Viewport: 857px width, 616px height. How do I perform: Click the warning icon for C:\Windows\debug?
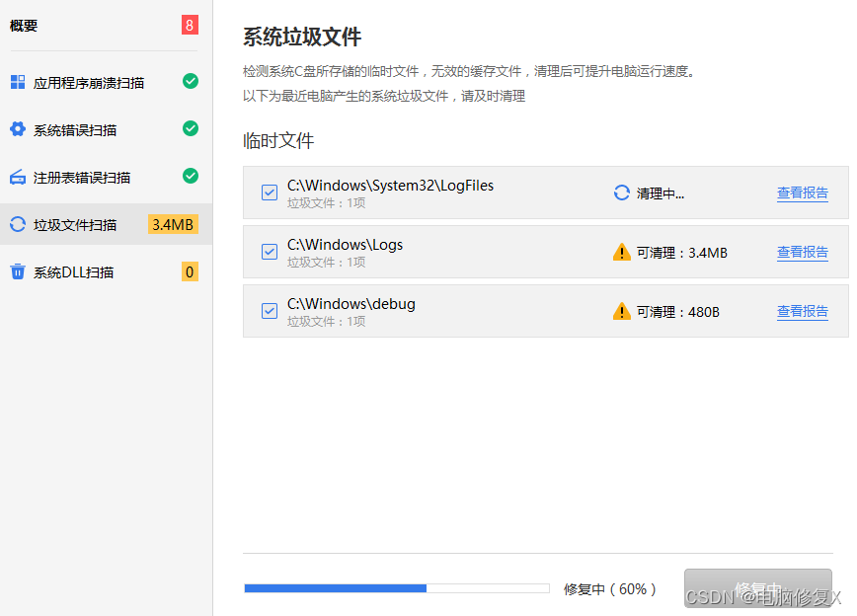coord(623,311)
